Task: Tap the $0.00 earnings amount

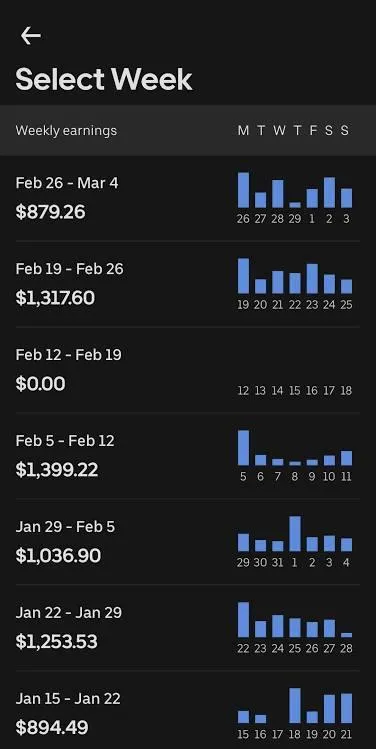Action: 41,384
